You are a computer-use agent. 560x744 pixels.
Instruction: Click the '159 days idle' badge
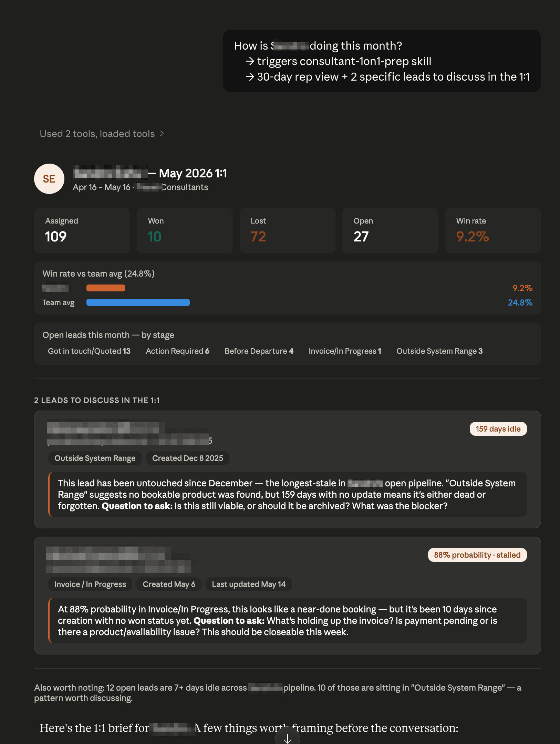[x=498, y=429]
